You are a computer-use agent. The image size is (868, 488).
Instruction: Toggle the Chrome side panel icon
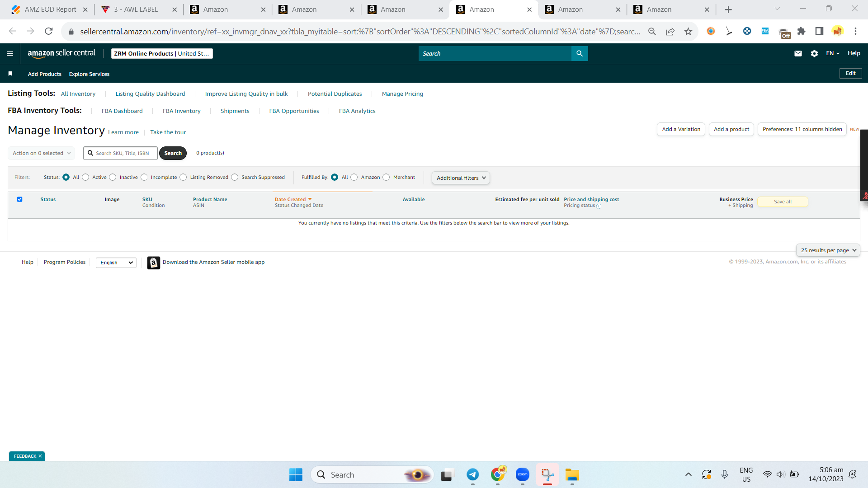pos(819,31)
